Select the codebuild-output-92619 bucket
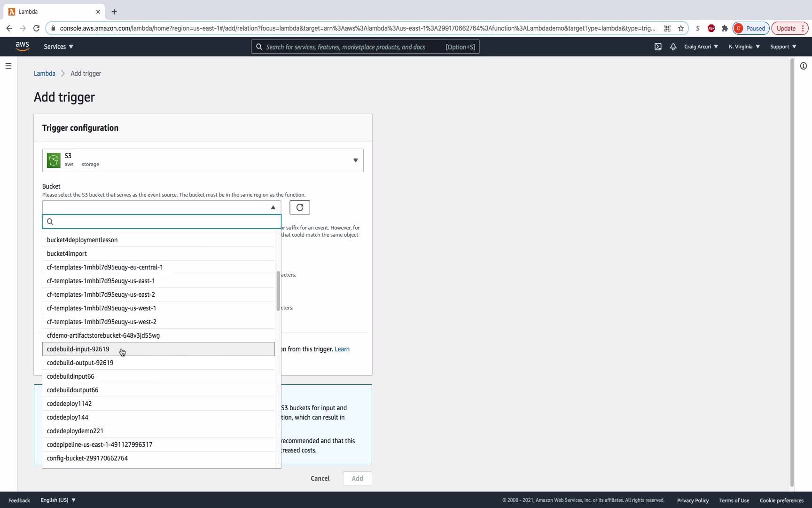The image size is (812, 508). [159, 363]
